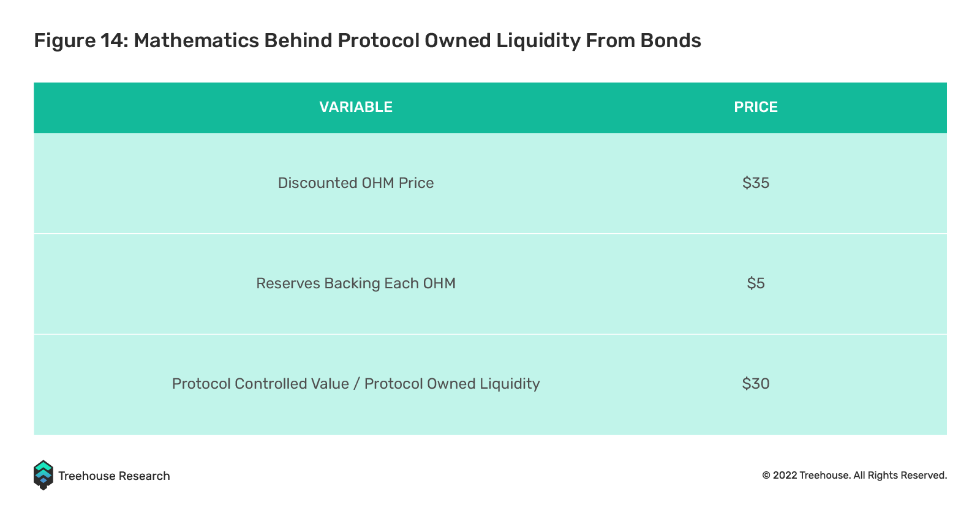The width and height of the screenshot is (980, 516).
Task: Click the Treehouse Research brand name
Action: [x=114, y=476]
